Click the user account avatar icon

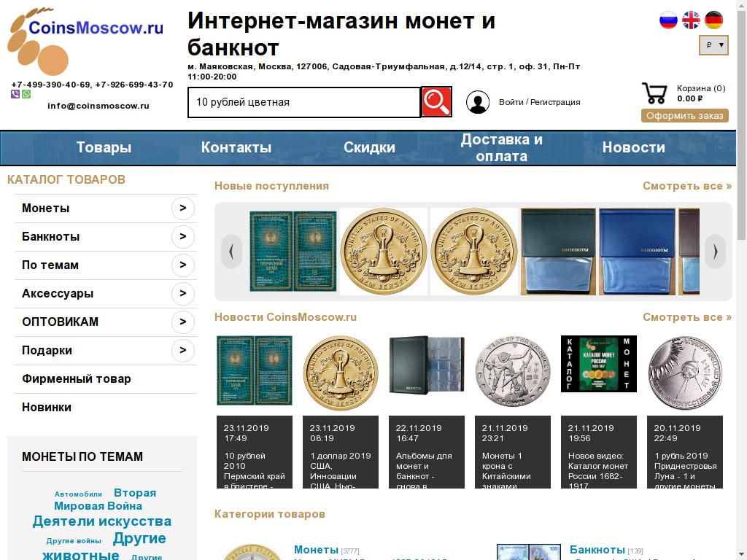pyautogui.click(x=478, y=102)
